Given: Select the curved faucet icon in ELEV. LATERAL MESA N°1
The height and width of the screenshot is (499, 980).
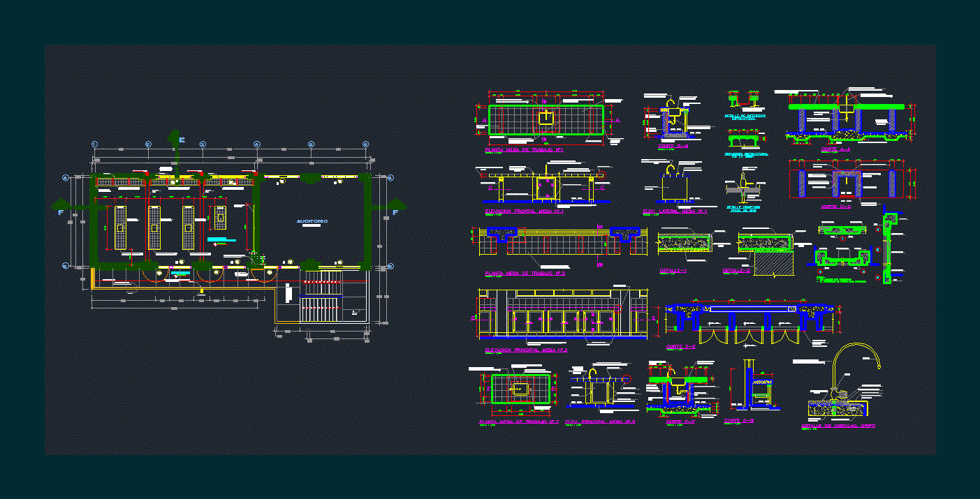Looking at the screenshot, I should click(671, 170).
